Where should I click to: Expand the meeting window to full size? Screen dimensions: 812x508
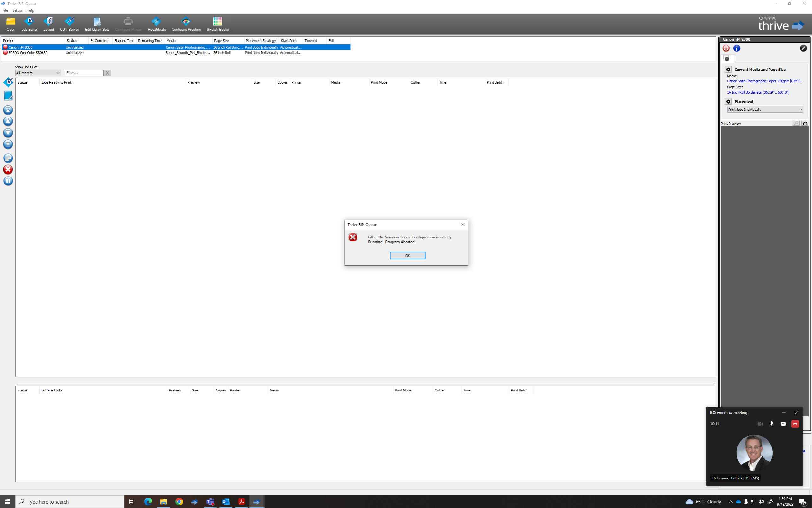tap(796, 412)
